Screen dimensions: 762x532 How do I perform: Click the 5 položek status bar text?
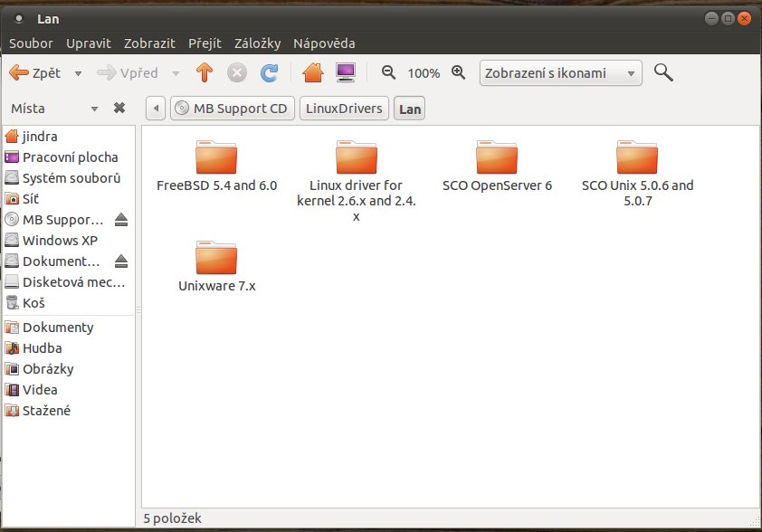click(172, 518)
